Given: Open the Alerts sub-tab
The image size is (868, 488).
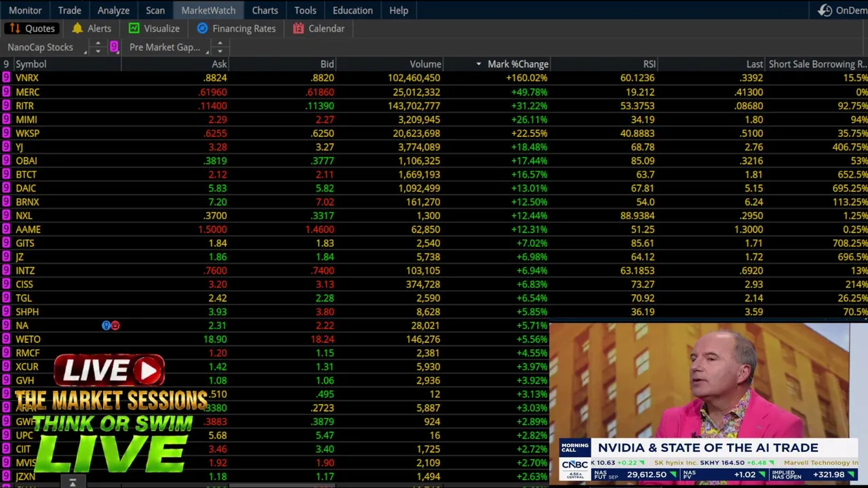Looking at the screenshot, I should (x=92, y=28).
